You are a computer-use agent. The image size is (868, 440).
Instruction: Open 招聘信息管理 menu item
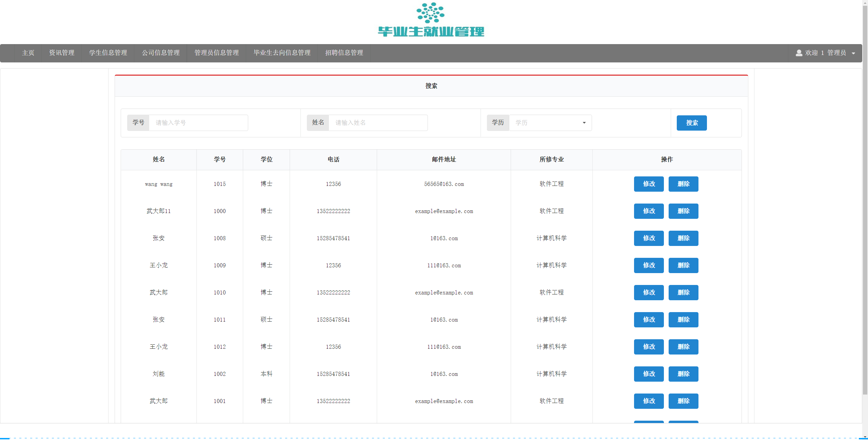344,53
